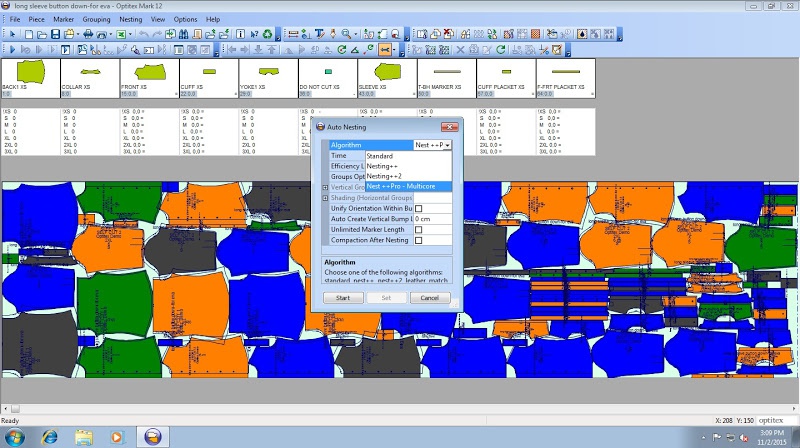800x448 pixels.
Task: Open the Help menu
Action: pyautogui.click(x=213, y=19)
